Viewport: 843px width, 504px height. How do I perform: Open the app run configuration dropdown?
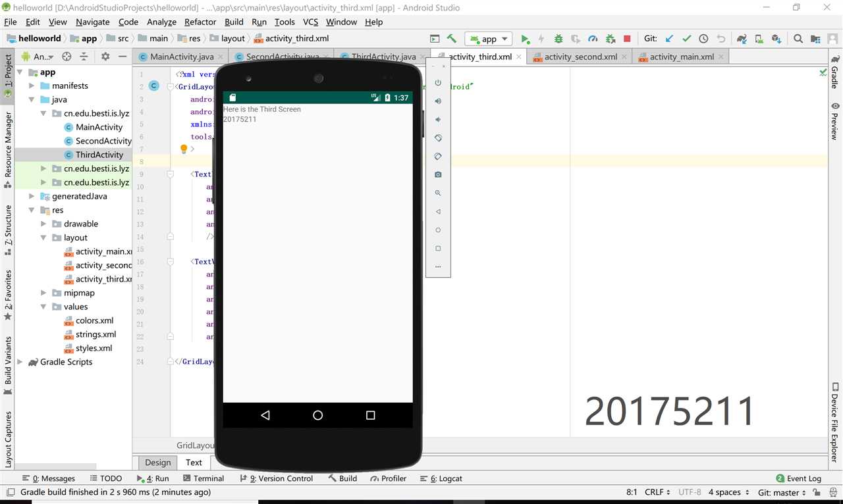[x=488, y=39]
